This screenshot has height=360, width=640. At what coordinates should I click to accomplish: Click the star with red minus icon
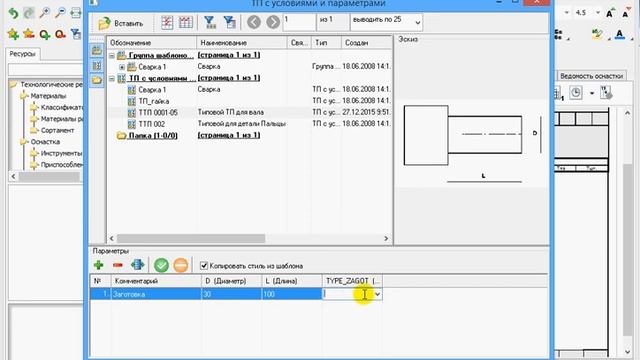pyautogui.click(x=29, y=34)
